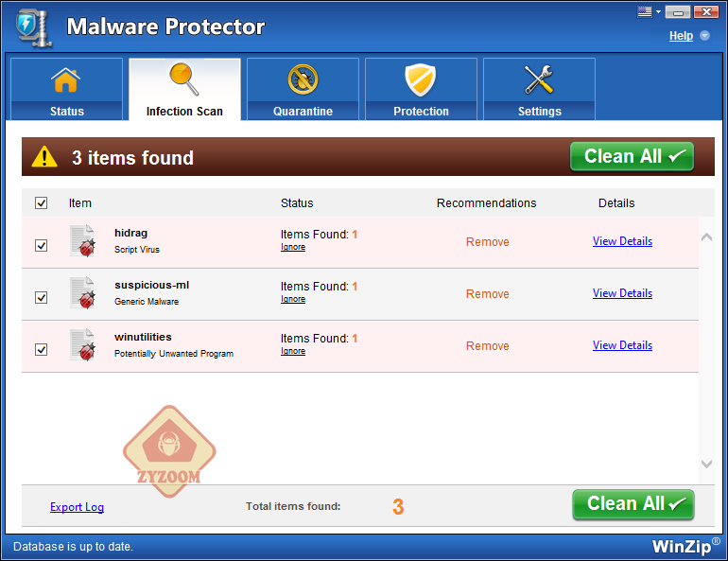Click the round Help arrow icon

(704, 36)
